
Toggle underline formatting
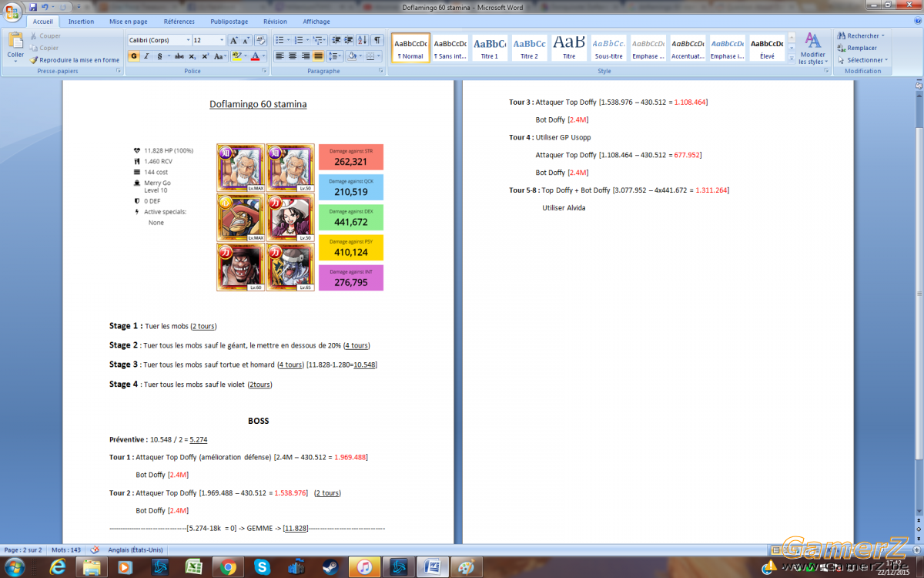click(x=159, y=56)
